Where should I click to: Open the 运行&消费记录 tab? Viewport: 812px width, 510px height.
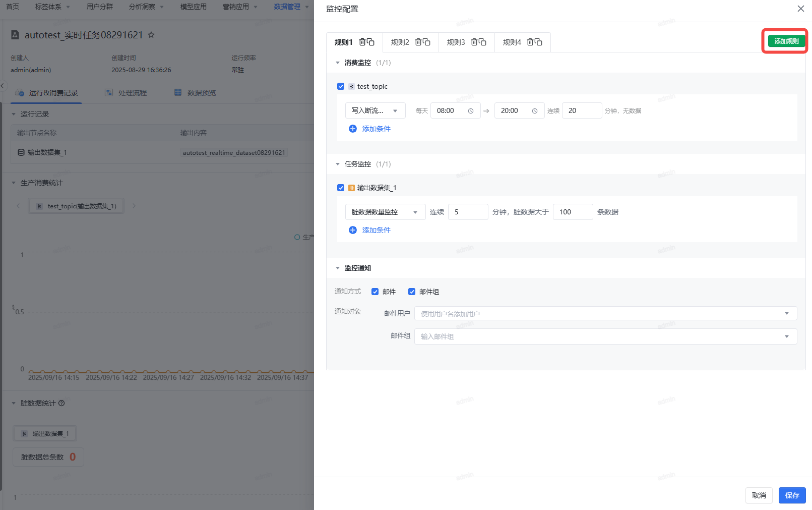tap(47, 93)
